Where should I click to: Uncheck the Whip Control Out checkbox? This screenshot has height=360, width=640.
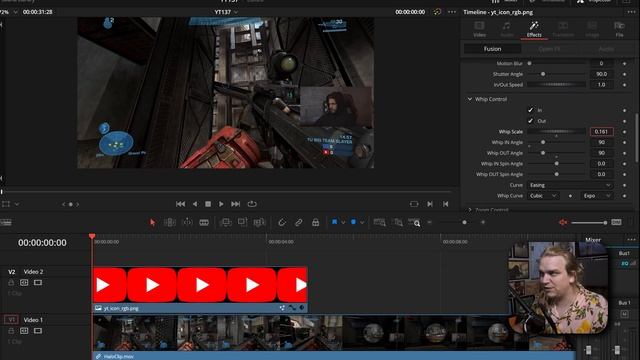(x=530, y=121)
